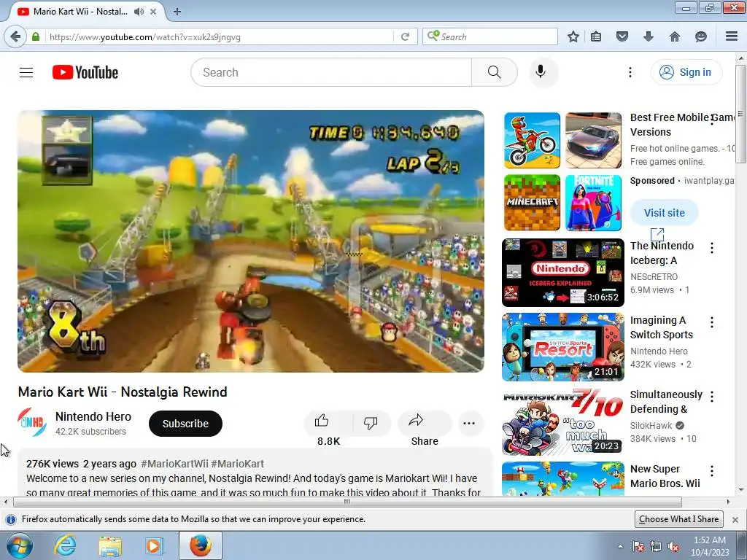Click the SilokHawk channel name
This screenshot has height=560, width=747.
651,426
